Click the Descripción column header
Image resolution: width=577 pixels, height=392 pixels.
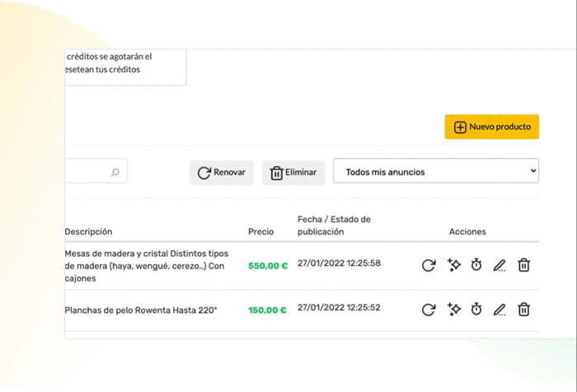[88, 231]
